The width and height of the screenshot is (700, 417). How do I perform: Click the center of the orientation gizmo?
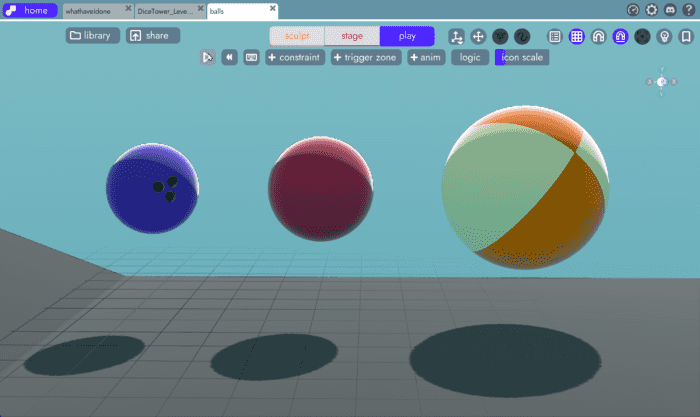tap(662, 82)
